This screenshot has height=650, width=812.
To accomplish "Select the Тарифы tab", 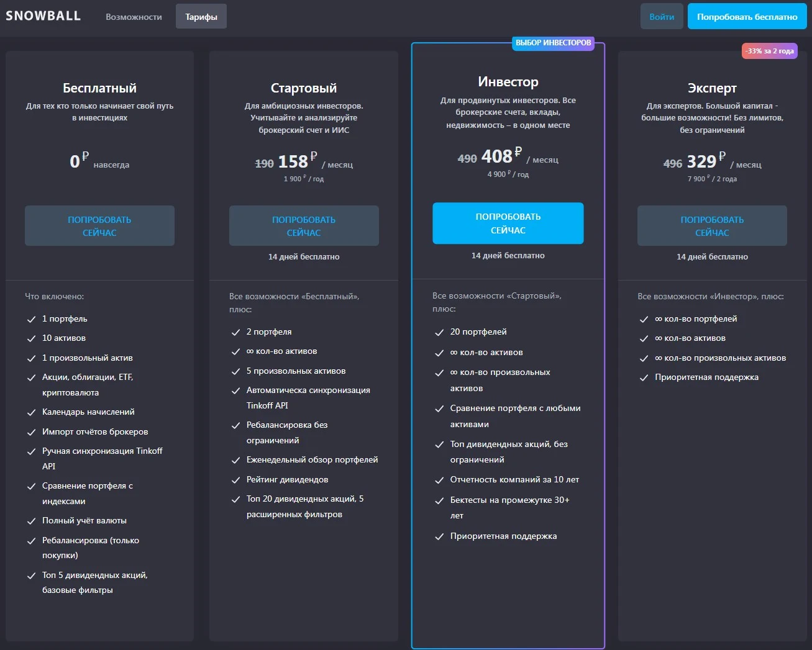I will (x=201, y=17).
